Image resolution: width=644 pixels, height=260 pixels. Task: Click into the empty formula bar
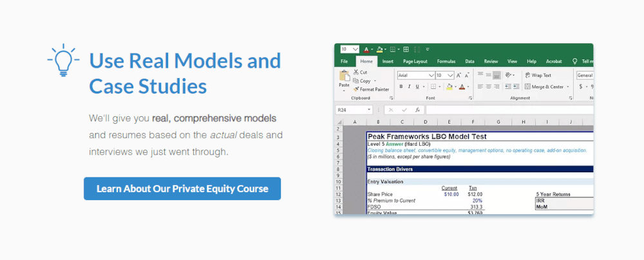(x=510, y=110)
